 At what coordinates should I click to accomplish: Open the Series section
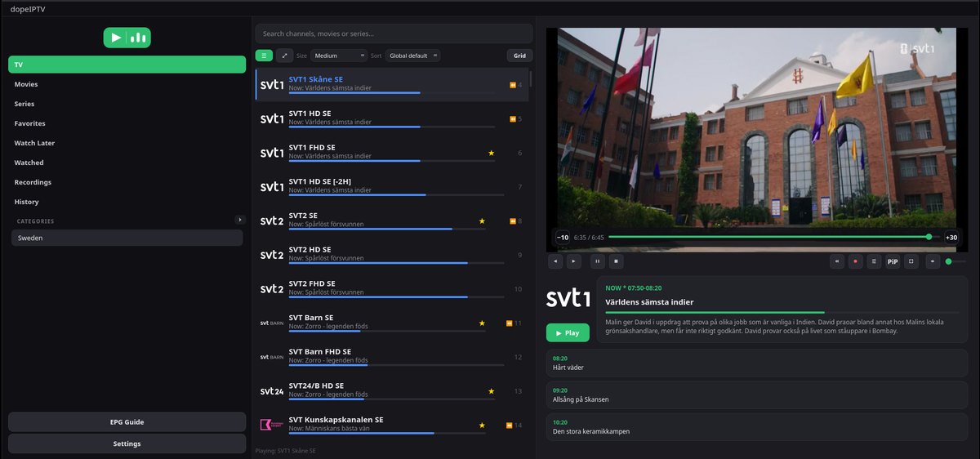pos(127,104)
